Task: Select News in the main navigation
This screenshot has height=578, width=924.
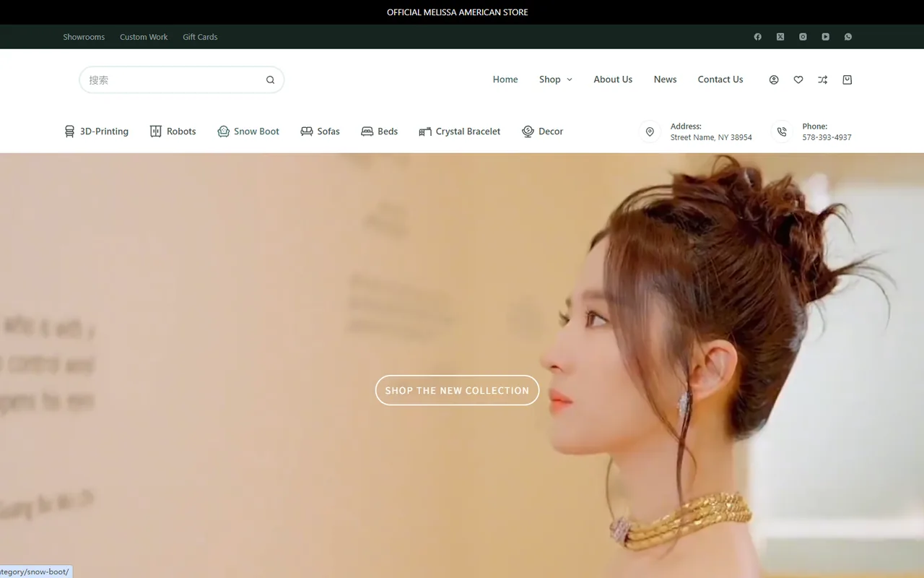Action: pos(666,79)
